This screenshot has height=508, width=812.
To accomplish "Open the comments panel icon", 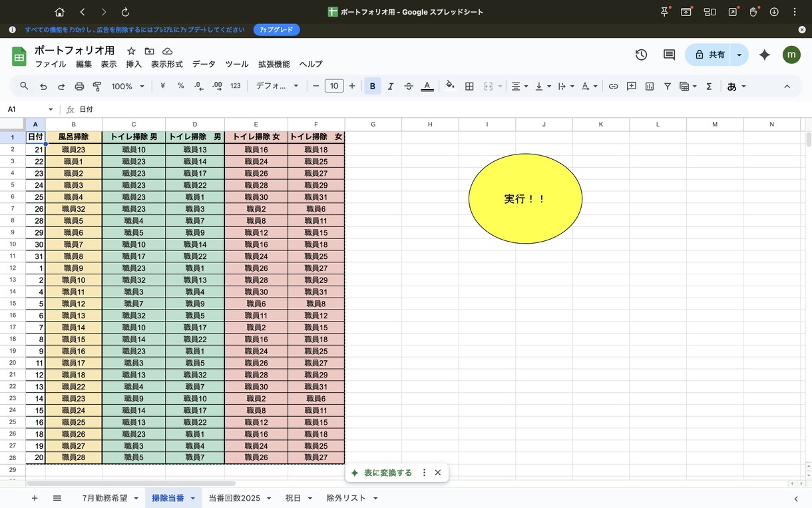I will coord(670,55).
